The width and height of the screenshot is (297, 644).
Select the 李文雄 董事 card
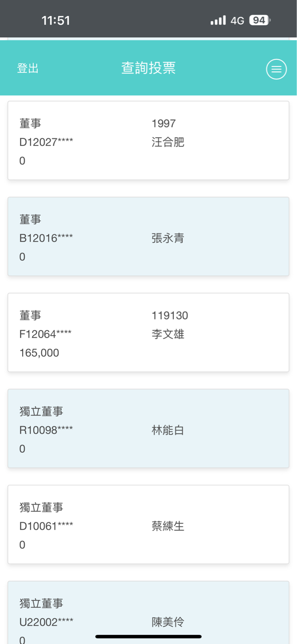tap(148, 332)
